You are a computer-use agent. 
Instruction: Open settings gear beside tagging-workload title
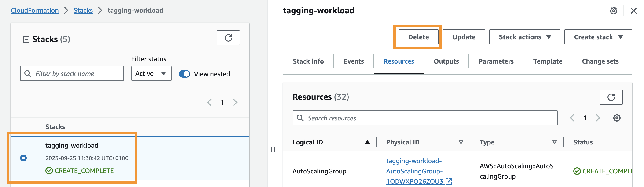point(613,11)
